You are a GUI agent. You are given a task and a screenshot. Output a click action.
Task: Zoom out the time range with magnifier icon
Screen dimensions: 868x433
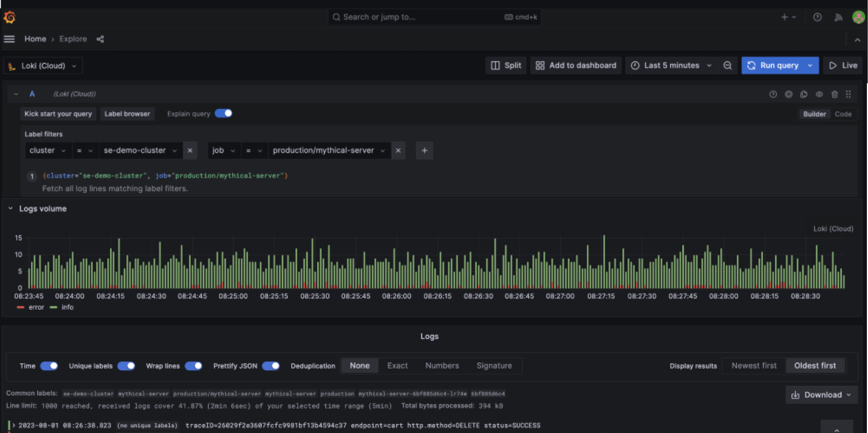727,65
